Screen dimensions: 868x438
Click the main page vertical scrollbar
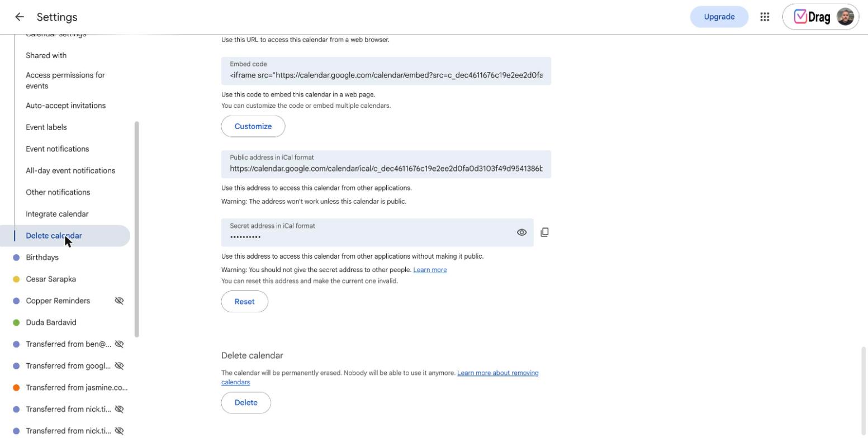pyautogui.click(x=864, y=391)
